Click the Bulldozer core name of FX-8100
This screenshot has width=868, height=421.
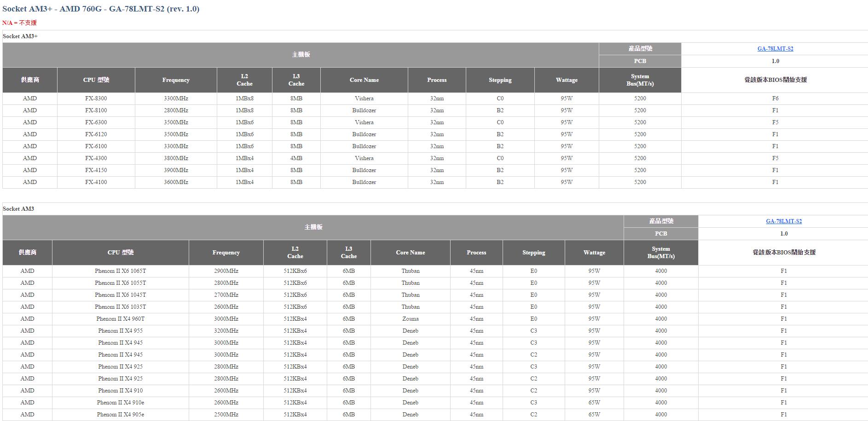pyautogui.click(x=364, y=110)
